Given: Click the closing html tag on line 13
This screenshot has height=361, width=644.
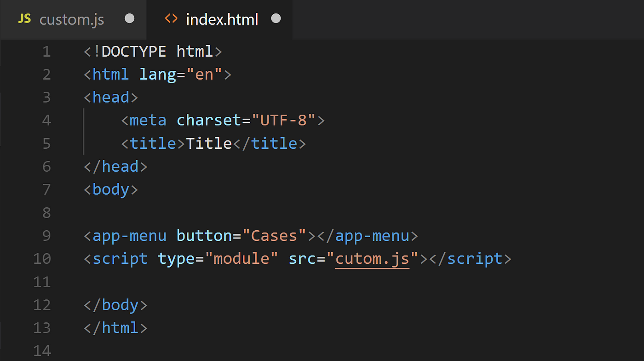Looking at the screenshot, I should pyautogui.click(x=115, y=328).
